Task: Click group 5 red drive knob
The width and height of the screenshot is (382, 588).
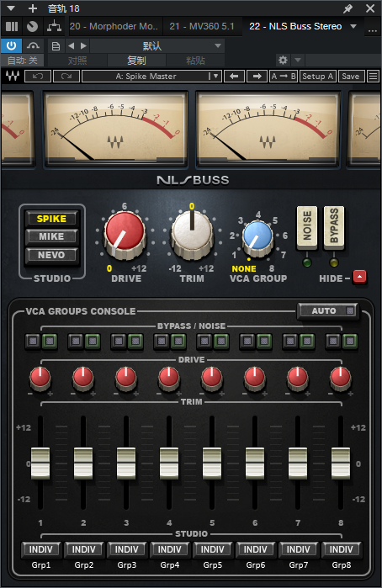Action: (x=212, y=379)
